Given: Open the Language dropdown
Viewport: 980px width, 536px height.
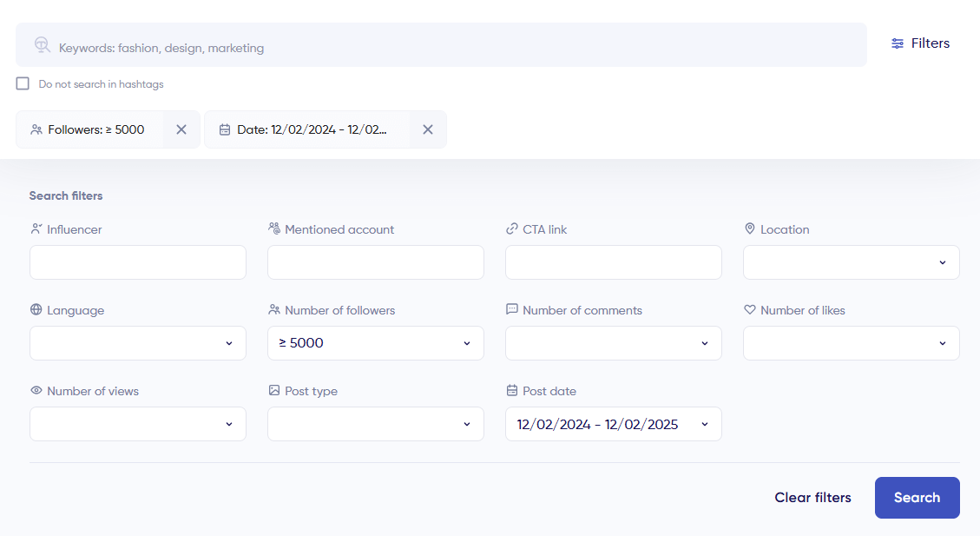Looking at the screenshot, I should (138, 343).
